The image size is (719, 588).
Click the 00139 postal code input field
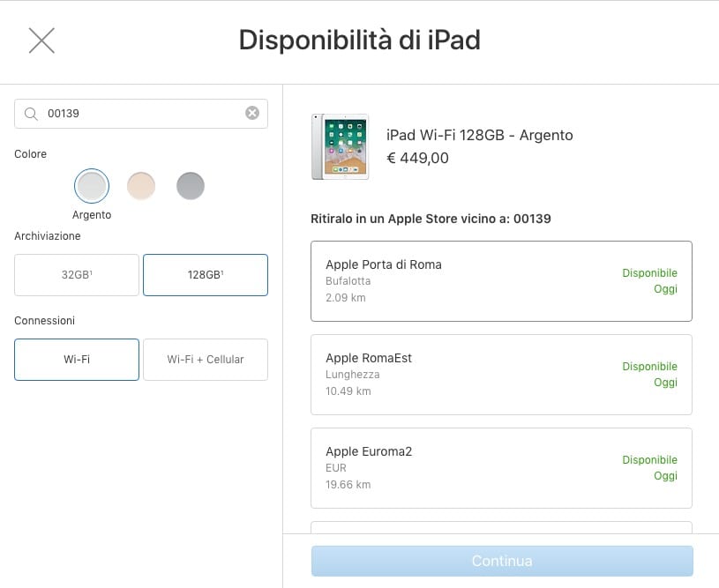[141, 114]
